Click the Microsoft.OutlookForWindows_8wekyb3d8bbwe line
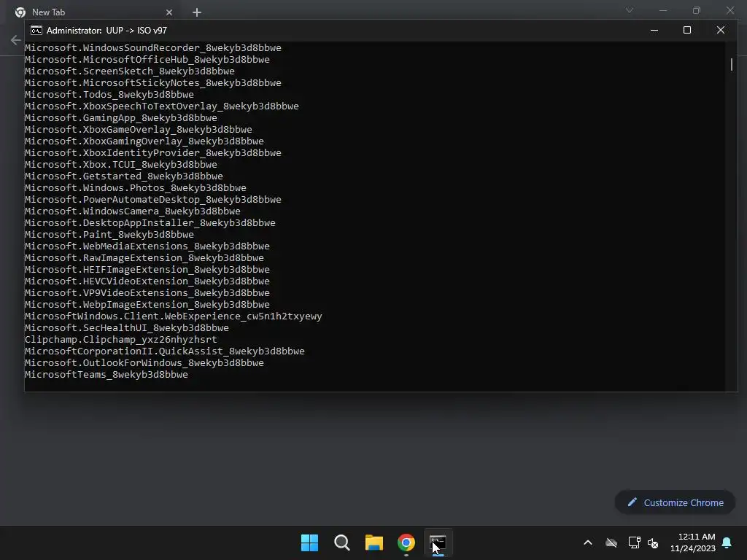The height and width of the screenshot is (560, 747). click(144, 363)
